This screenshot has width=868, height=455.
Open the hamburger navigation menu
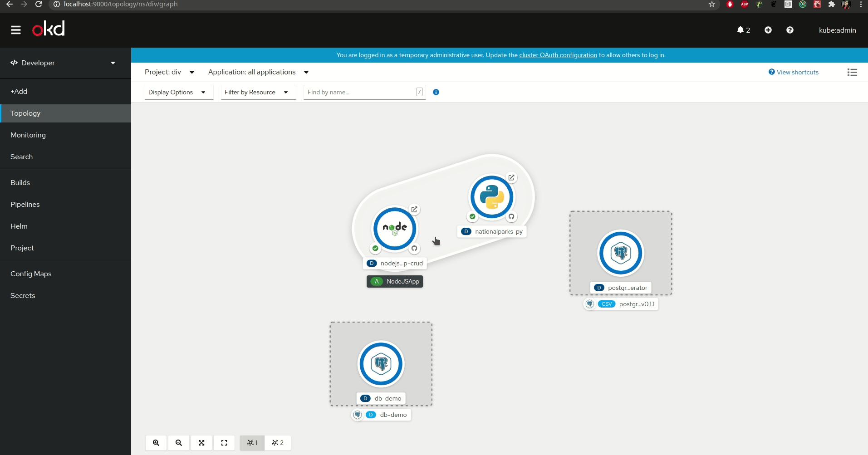click(x=16, y=30)
